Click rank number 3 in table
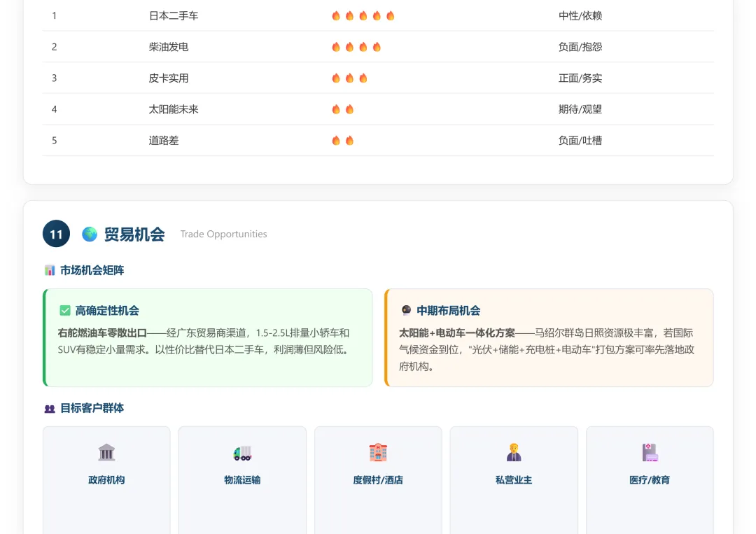Viewport: 756px width, 534px height. [55, 78]
